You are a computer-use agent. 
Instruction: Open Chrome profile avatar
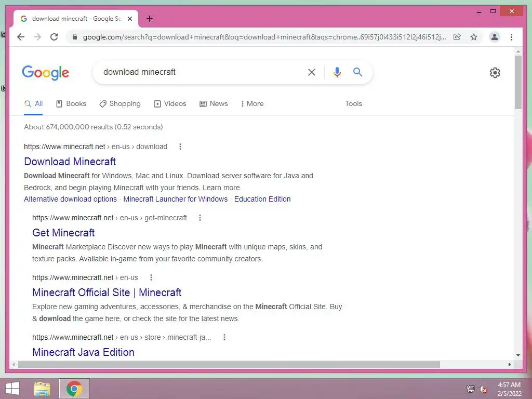[495, 37]
